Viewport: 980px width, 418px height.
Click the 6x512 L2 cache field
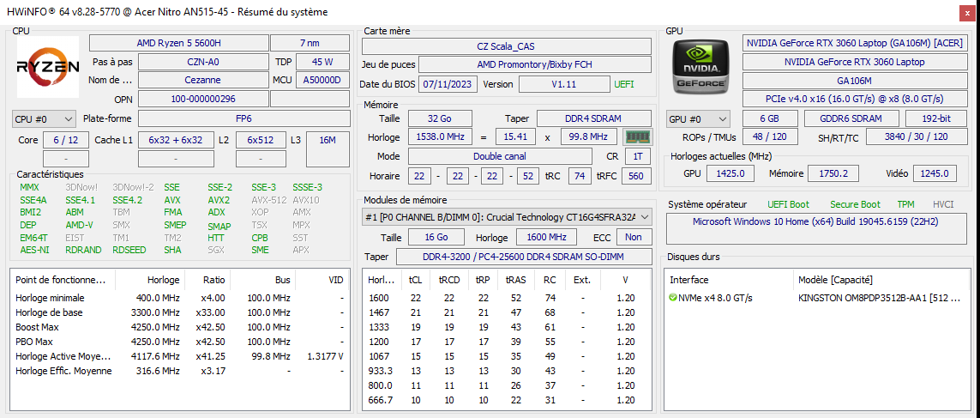coord(261,140)
